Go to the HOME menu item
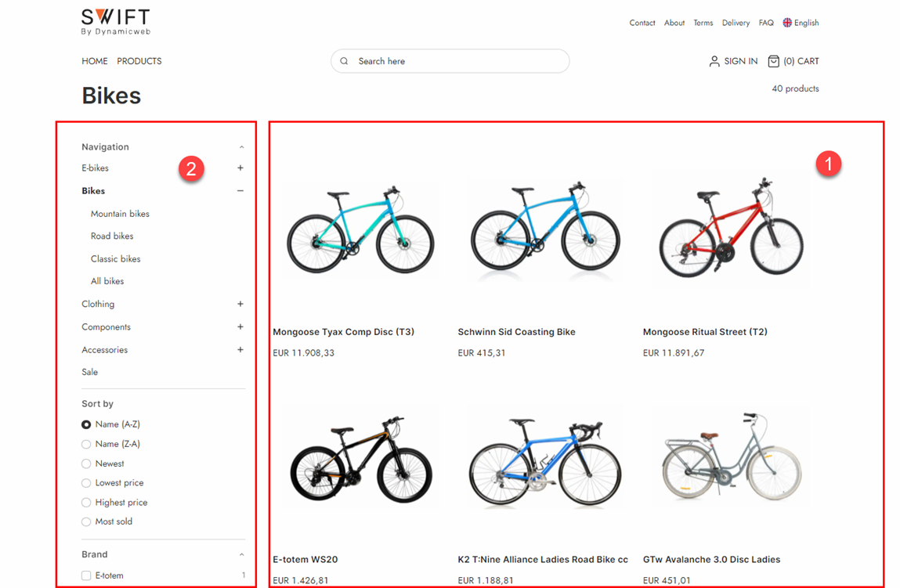 tap(95, 61)
